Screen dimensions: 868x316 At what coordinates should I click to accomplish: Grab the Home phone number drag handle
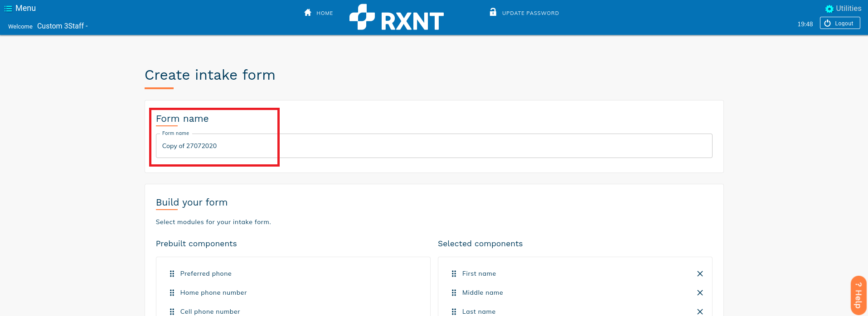tap(172, 292)
